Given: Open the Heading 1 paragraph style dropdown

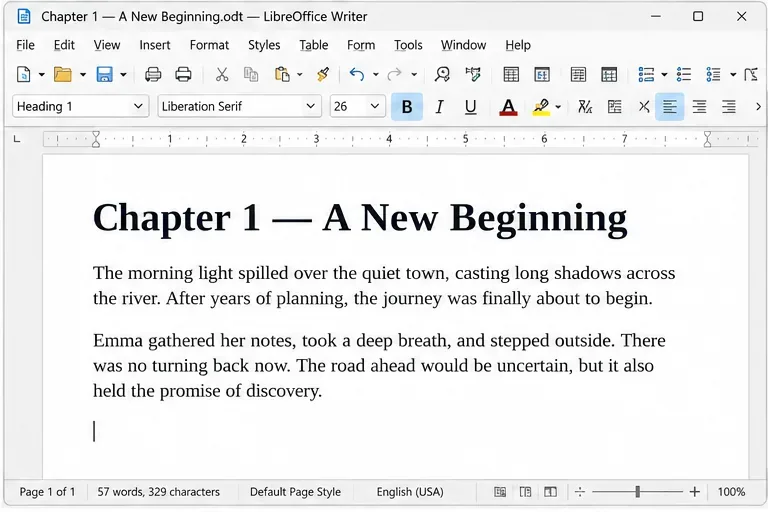Looking at the screenshot, I should [x=138, y=106].
